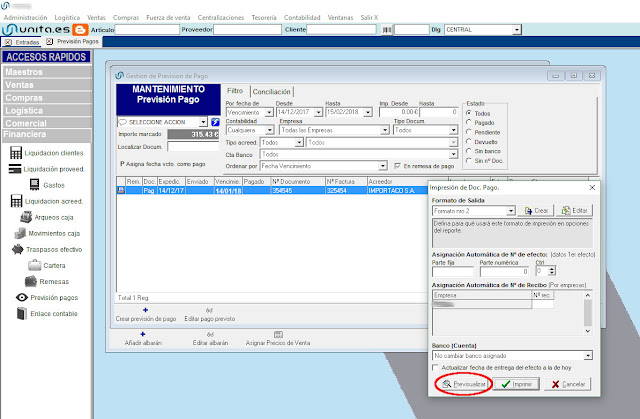
Task: Open Cartera briefcase icon
Action: (35, 265)
